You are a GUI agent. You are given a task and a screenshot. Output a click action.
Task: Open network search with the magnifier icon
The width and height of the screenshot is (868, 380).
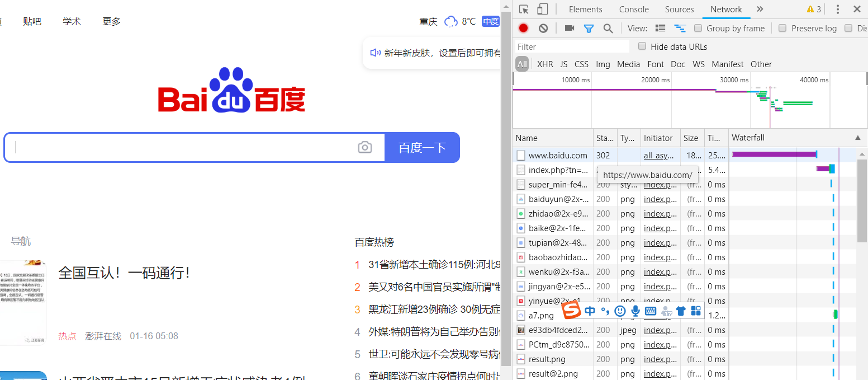(608, 28)
